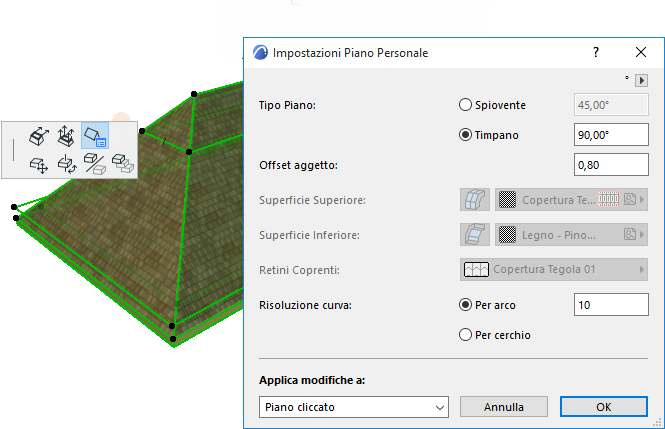Screen dimensions: 665x429
Task: Click the custom plane settings pet palette icon
Action: pos(95,136)
